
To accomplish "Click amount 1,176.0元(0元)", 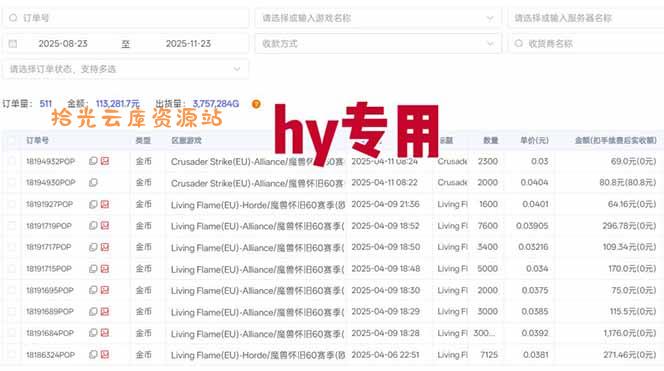I will pos(630,333).
